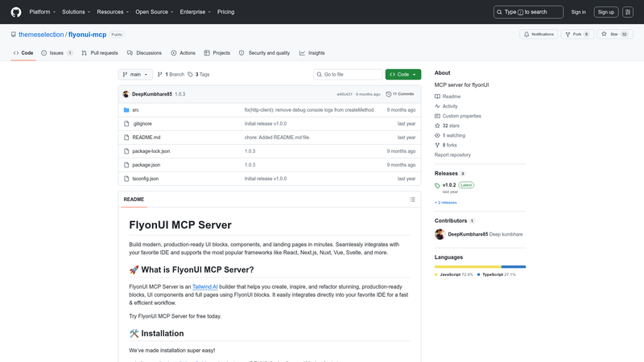The width and height of the screenshot is (644, 362).
Task: Open the JavaScript 72.9% language link
Action: (x=454, y=274)
